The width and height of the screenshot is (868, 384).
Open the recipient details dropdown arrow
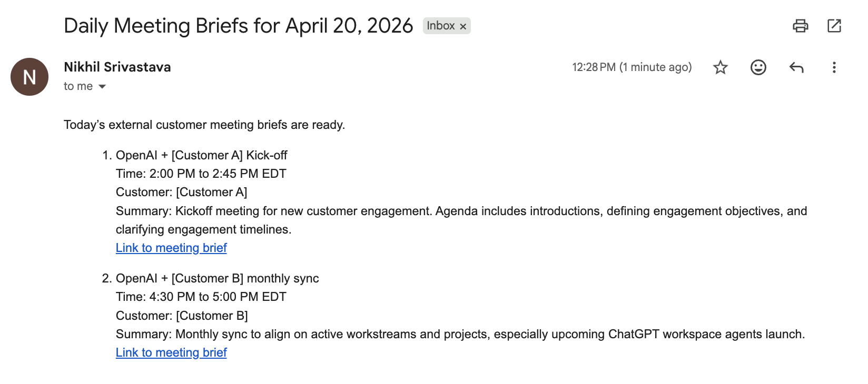pos(103,86)
